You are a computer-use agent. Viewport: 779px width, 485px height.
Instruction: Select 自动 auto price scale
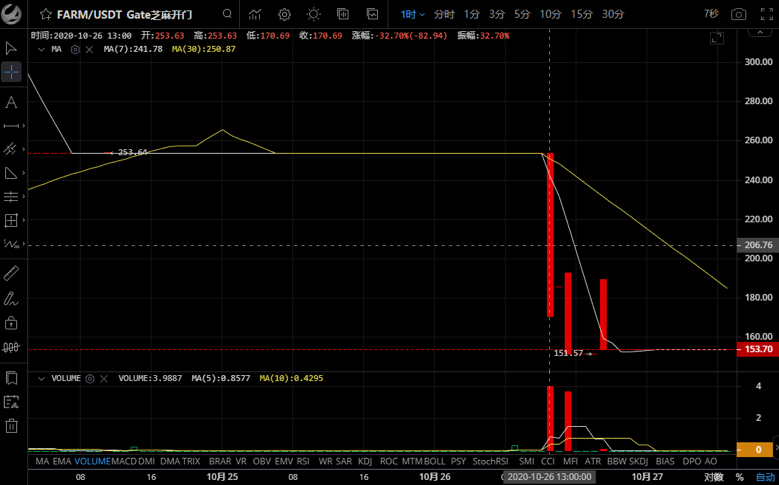765,477
